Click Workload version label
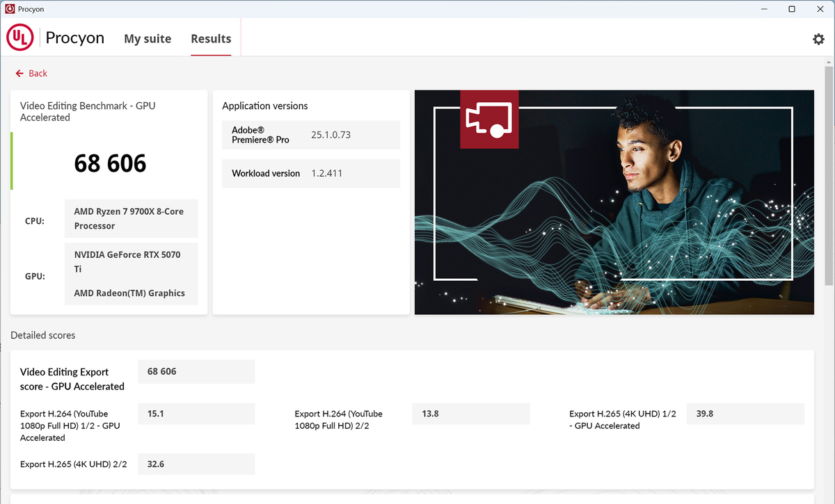This screenshot has height=504, width=835. click(266, 173)
